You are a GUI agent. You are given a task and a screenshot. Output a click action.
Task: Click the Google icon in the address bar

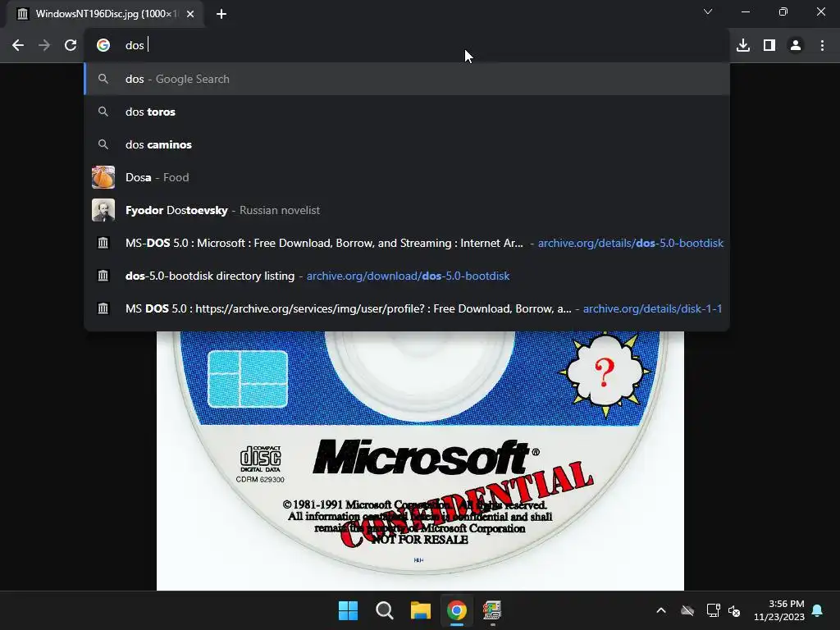click(x=103, y=46)
